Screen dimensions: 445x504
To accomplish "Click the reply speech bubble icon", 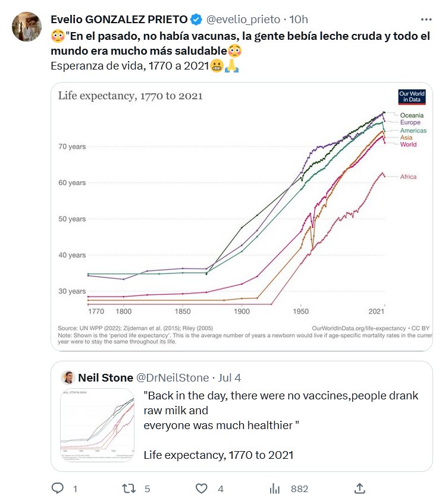I will point(58,489).
